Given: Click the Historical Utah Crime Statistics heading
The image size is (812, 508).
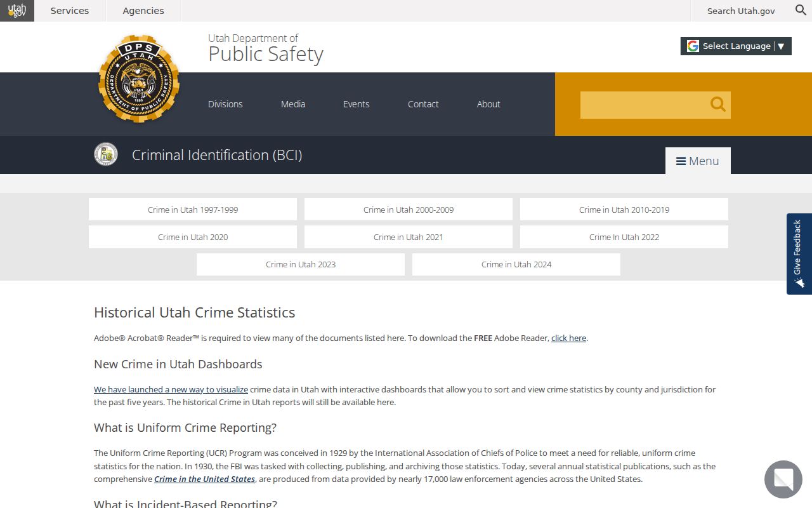Looking at the screenshot, I should [195, 312].
